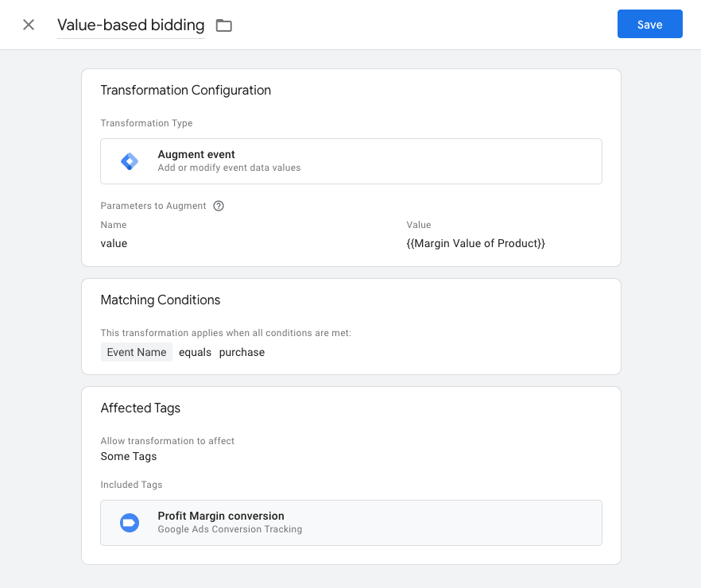Click the Matching Conditions heading

[160, 300]
